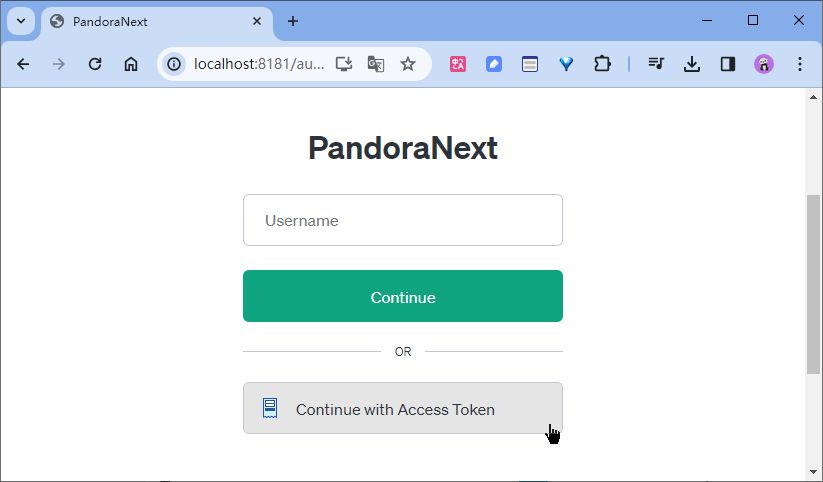Bookmark this page with the star
Screen dimensions: 823x482
[x=408, y=64]
